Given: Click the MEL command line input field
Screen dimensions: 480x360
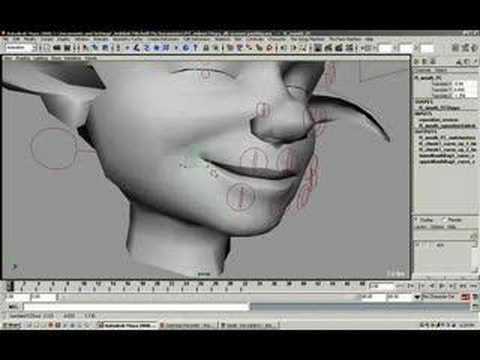Looking at the screenshot, I should click(137, 307).
